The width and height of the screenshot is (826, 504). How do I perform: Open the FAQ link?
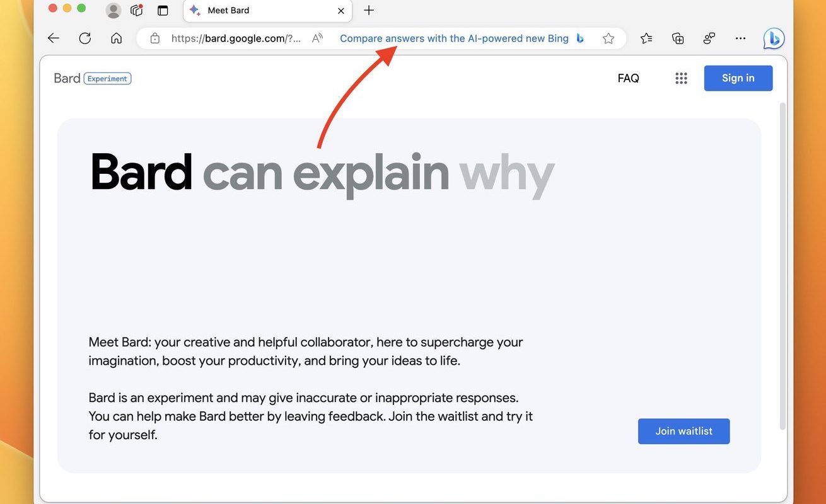pos(628,78)
